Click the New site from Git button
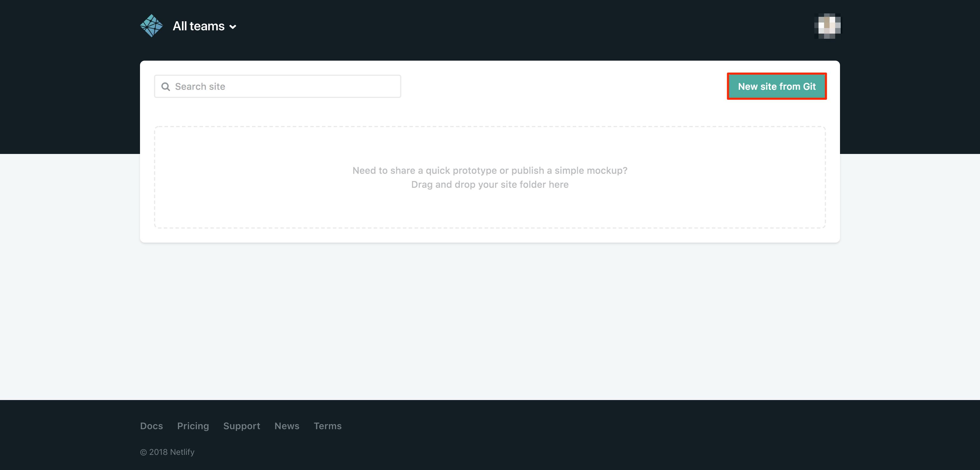Image resolution: width=980 pixels, height=470 pixels. [x=777, y=86]
